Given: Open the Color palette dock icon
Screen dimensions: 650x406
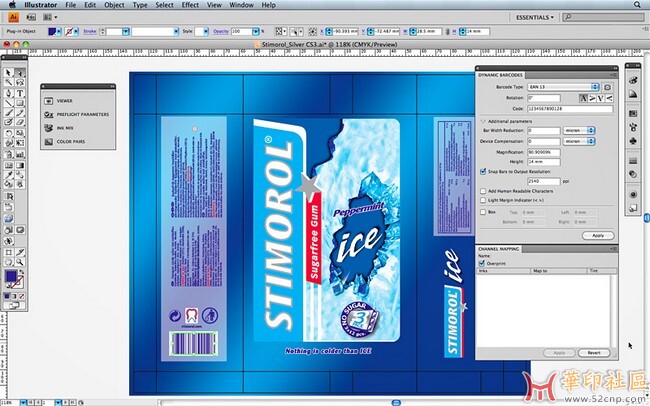Looking at the screenshot, I should click(x=633, y=80).
